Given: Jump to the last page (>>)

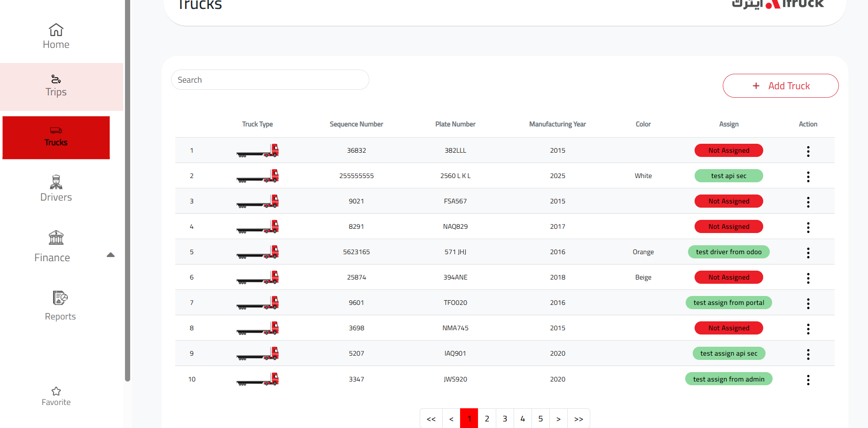Looking at the screenshot, I should 579,418.
